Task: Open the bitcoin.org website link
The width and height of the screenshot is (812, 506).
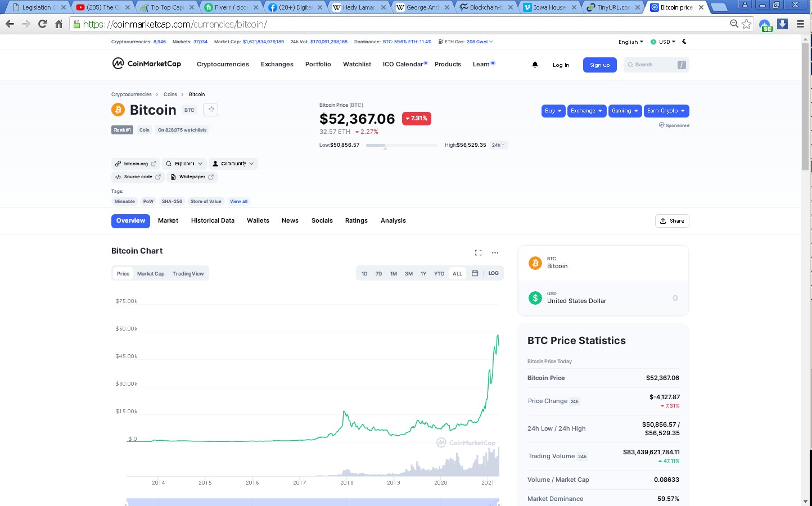Action: 136,164
